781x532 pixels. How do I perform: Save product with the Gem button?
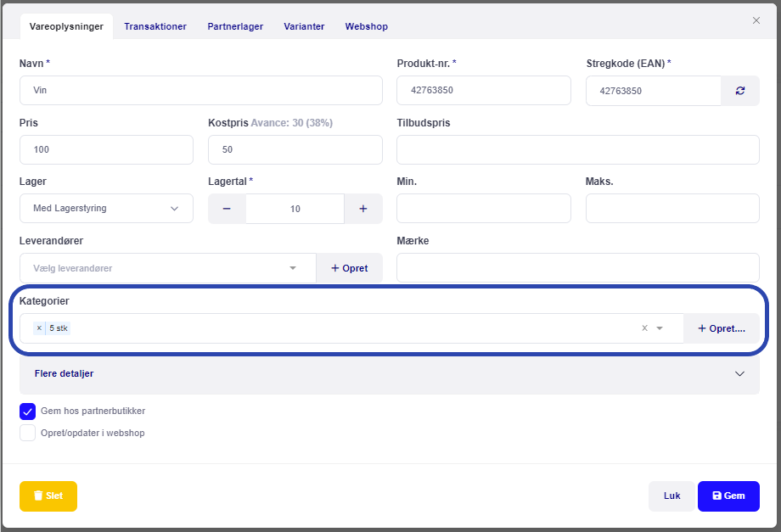click(728, 496)
